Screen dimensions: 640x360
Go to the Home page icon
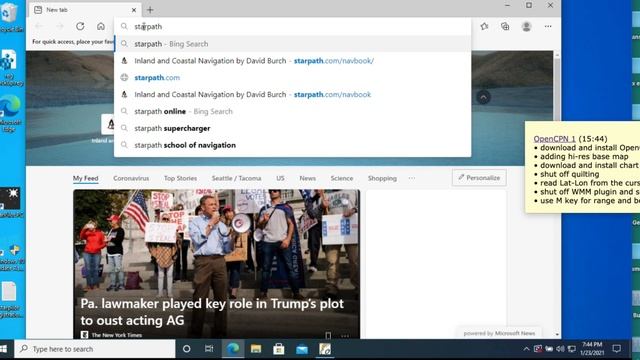coord(101,27)
